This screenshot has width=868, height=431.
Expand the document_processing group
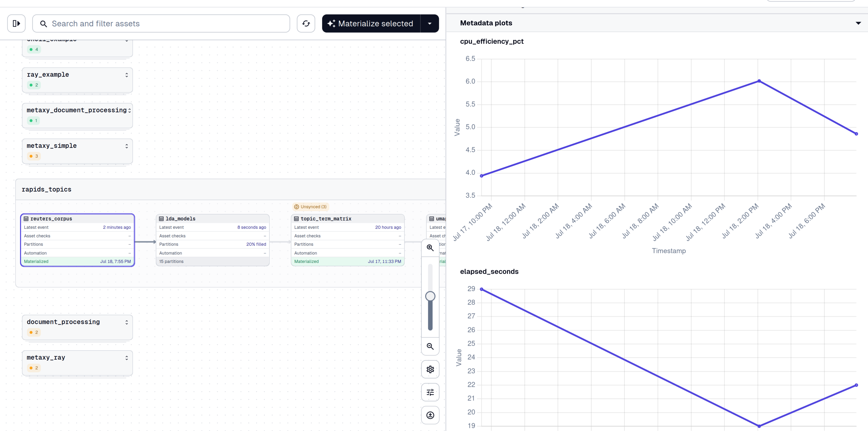pos(127,322)
